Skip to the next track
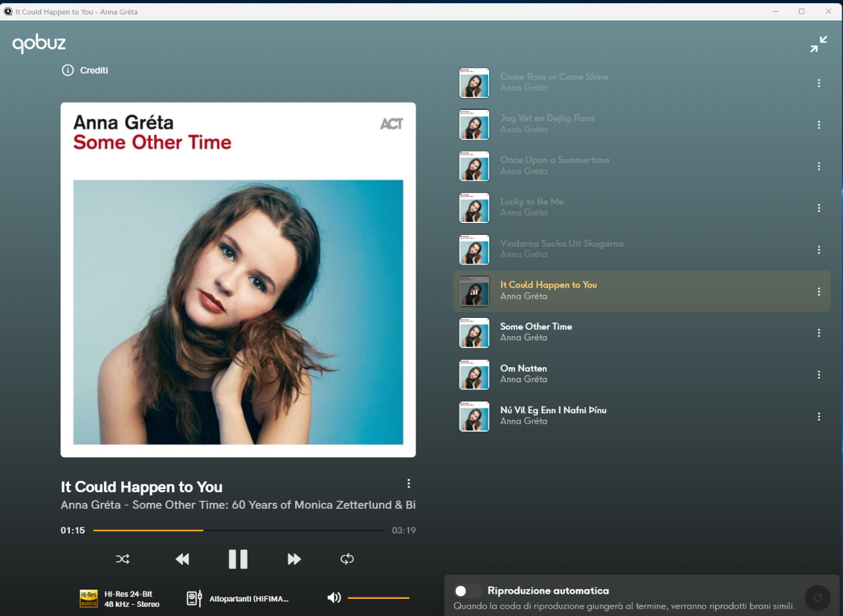Image resolution: width=843 pixels, height=616 pixels. [x=294, y=559]
